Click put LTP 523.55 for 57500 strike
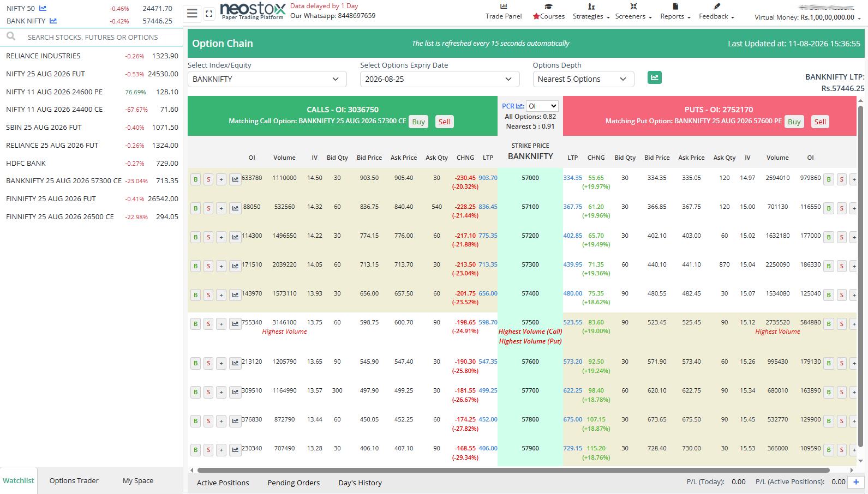The image size is (868, 494). coord(573,322)
